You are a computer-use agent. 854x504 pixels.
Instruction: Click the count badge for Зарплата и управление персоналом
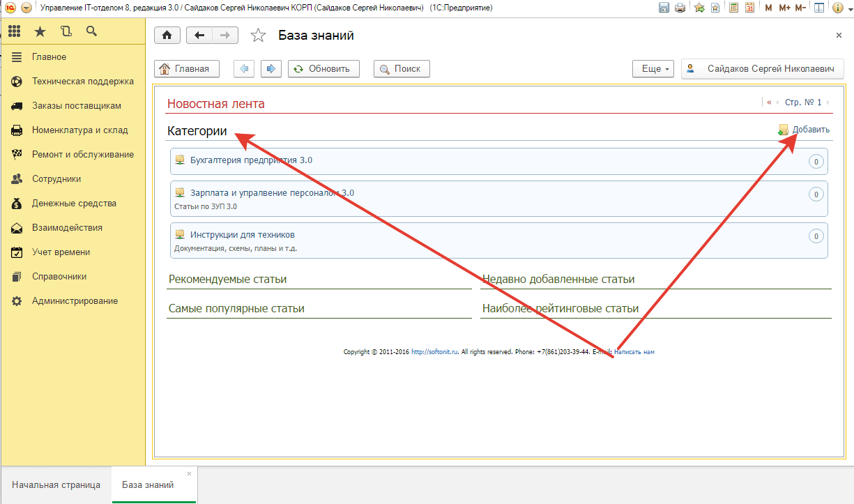pos(816,194)
